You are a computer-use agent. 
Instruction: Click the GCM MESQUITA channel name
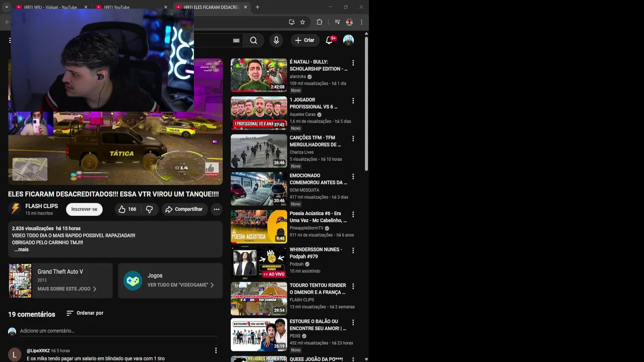(304, 190)
